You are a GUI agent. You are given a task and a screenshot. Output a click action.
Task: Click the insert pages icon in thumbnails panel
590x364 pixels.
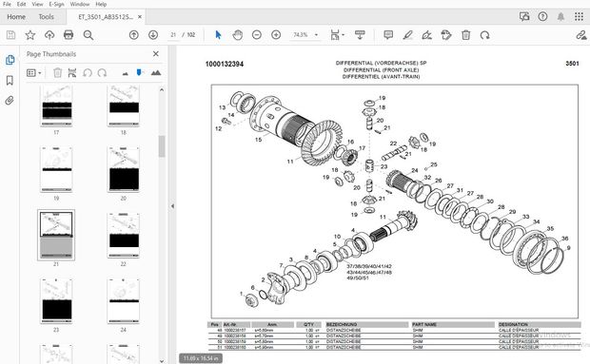click(72, 72)
